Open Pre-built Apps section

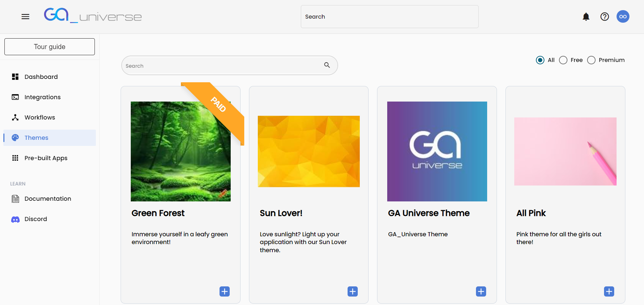coord(49,158)
